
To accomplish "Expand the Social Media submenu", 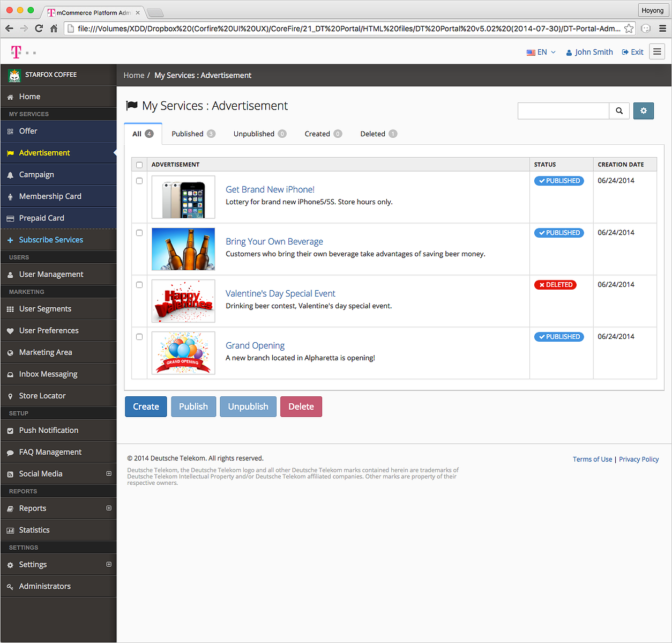I will pyautogui.click(x=109, y=474).
